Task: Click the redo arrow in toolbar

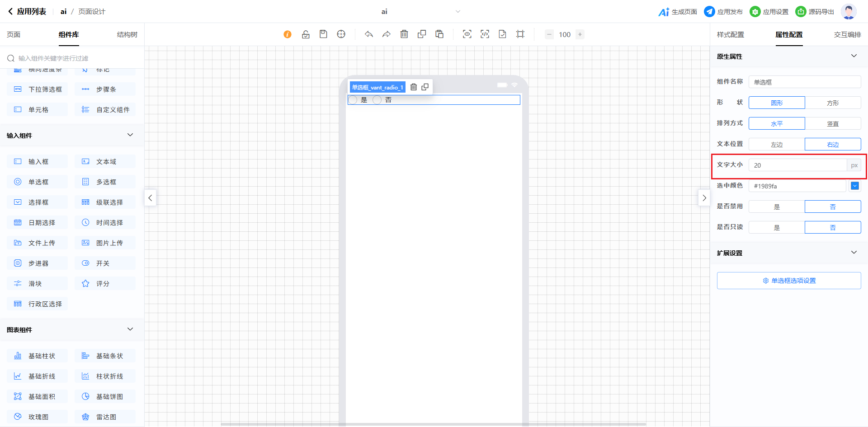Action: (386, 34)
